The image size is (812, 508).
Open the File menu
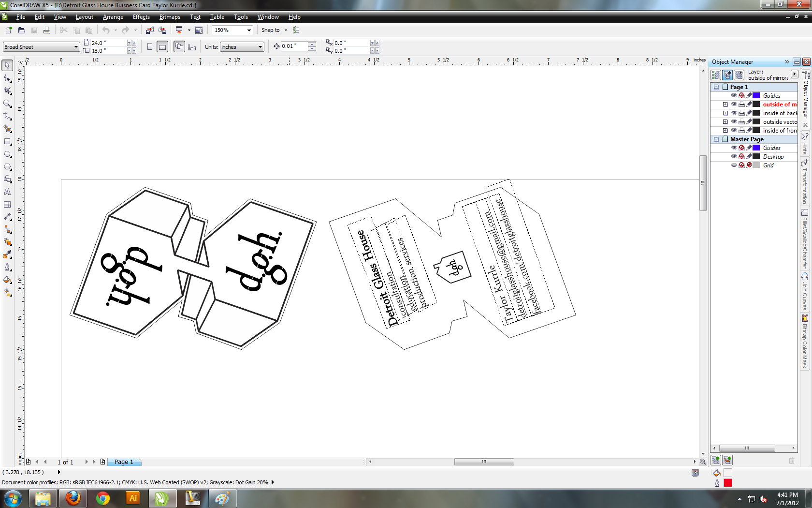21,17
